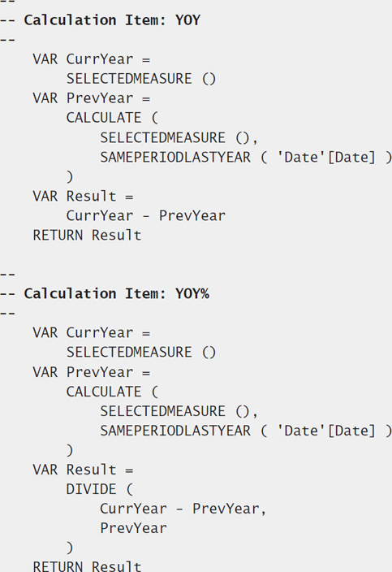Image resolution: width=392 pixels, height=572 pixels.
Task: Click 'Date'[Date] in the YOY item
Action: pyautogui.click(x=326, y=158)
